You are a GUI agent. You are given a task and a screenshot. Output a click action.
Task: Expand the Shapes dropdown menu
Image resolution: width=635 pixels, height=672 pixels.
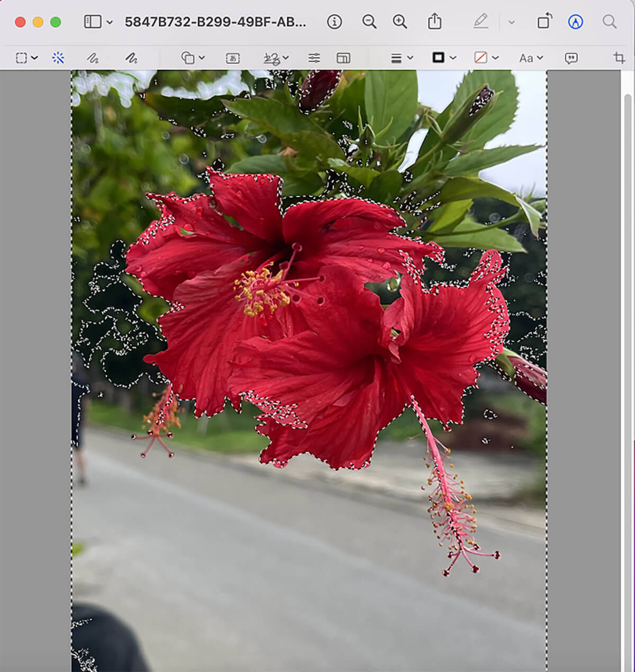(193, 58)
